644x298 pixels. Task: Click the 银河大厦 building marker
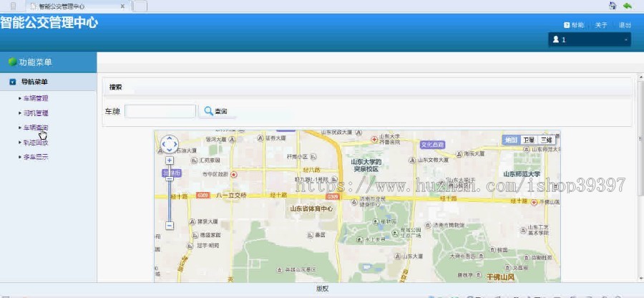point(232,140)
